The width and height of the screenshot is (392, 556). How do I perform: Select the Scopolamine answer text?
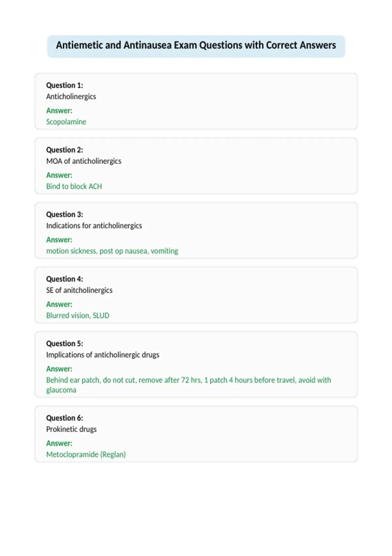click(66, 122)
